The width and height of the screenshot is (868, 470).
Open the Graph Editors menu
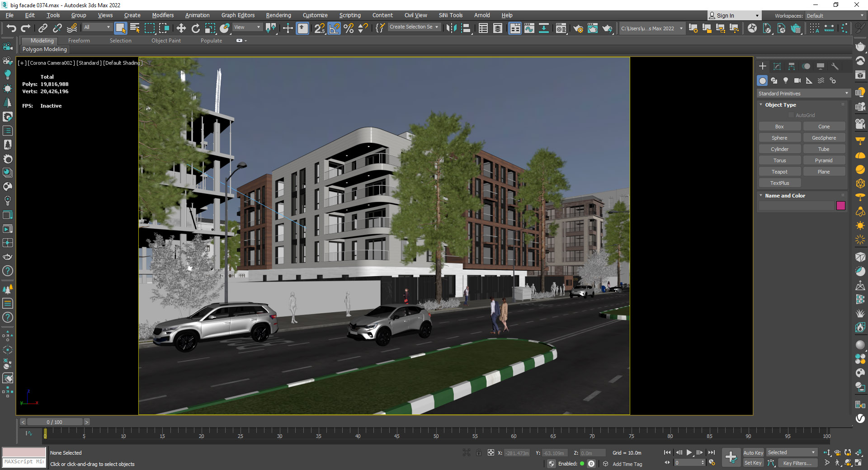[x=238, y=15]
